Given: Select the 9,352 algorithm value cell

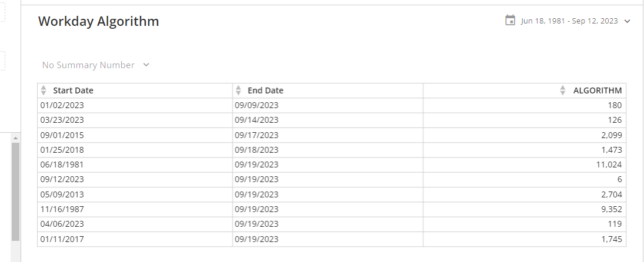Looking at the screenshot, I should pos(611,210).
